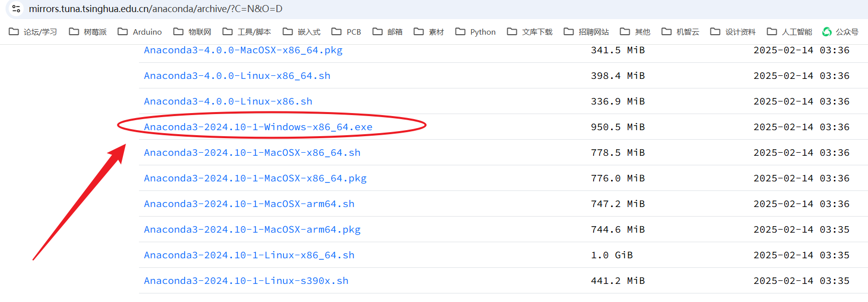The width and height of the screenshot is (868, 302).
Task: Click the 398.4 MiB file size
Action: pos(618,76)
